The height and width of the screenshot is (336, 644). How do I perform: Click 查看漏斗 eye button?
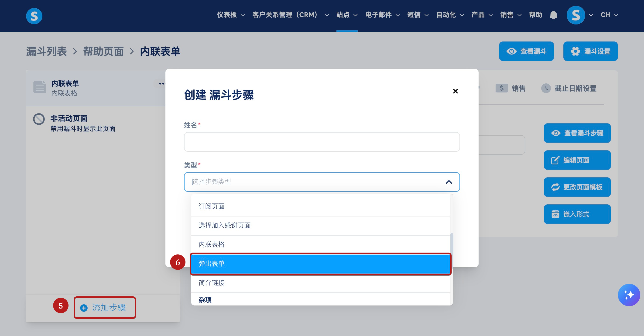click(x=526, y=51)
